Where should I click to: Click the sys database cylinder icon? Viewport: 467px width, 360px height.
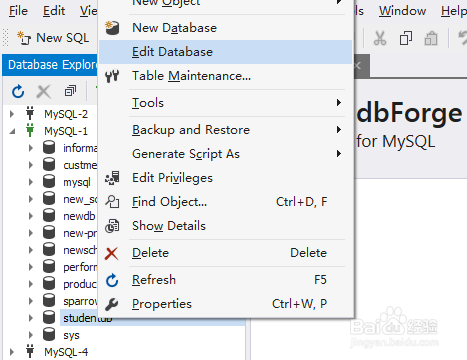tap(49, 334)
